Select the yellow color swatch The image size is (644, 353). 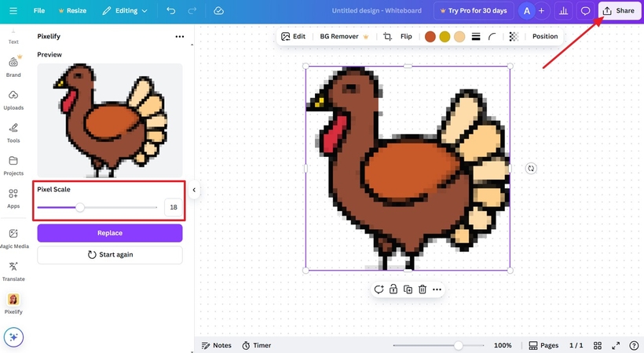point(445,37)
